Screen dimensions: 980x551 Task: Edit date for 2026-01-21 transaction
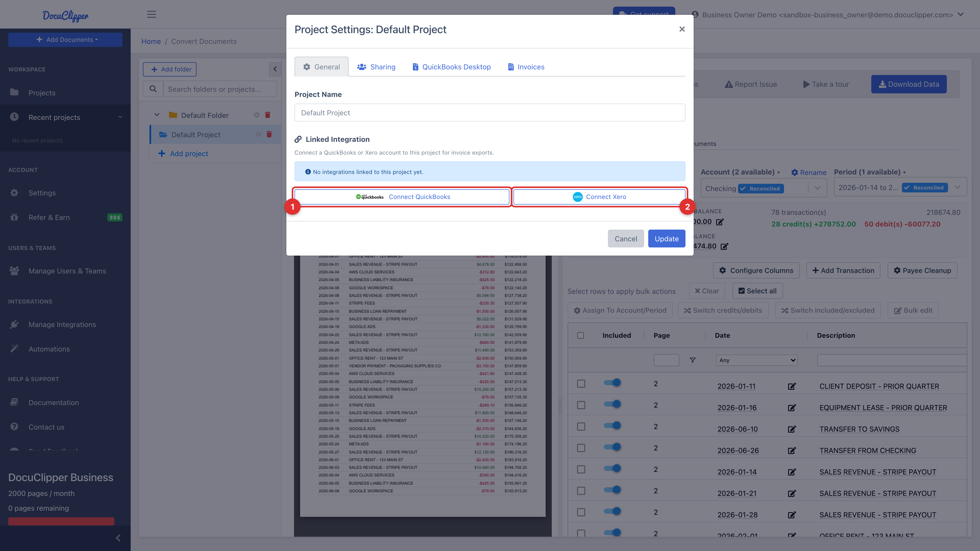coord(792,494)
